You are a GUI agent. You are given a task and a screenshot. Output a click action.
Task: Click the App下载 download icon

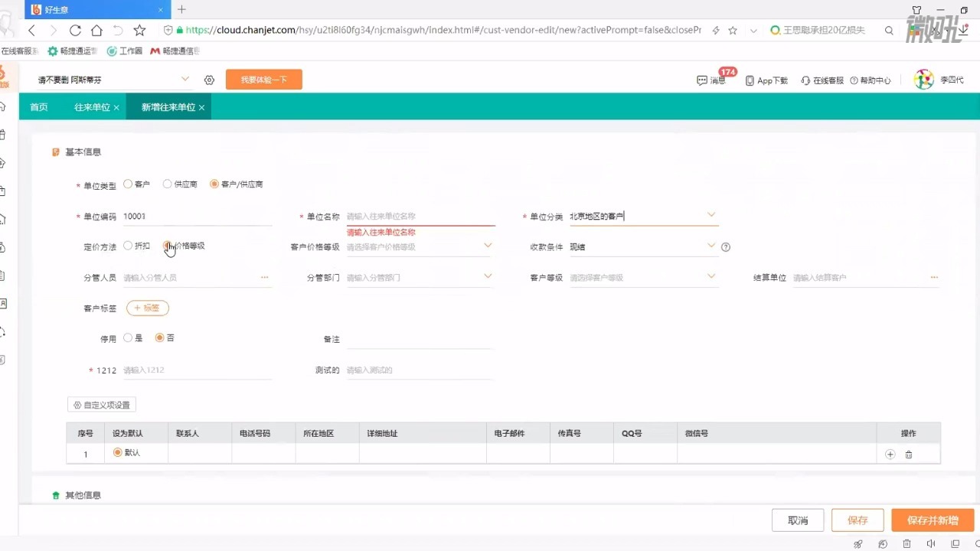(766, 80)
